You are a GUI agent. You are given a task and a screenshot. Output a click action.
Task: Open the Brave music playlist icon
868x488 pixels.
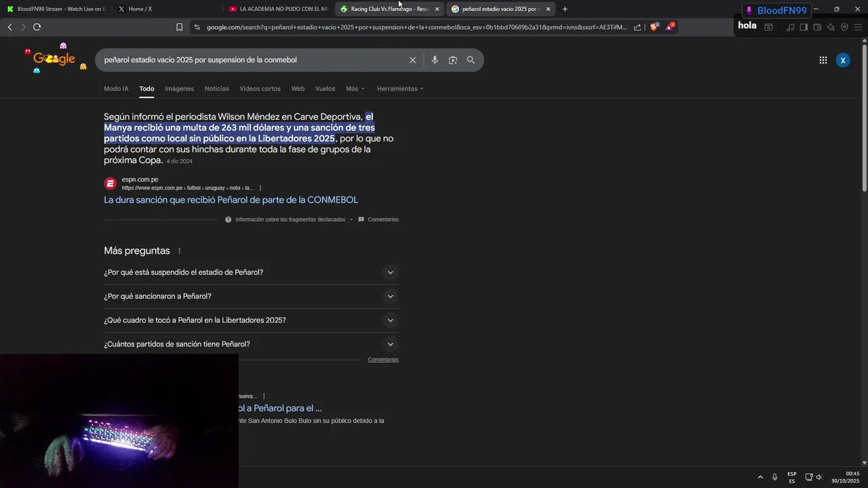(791, 27)
